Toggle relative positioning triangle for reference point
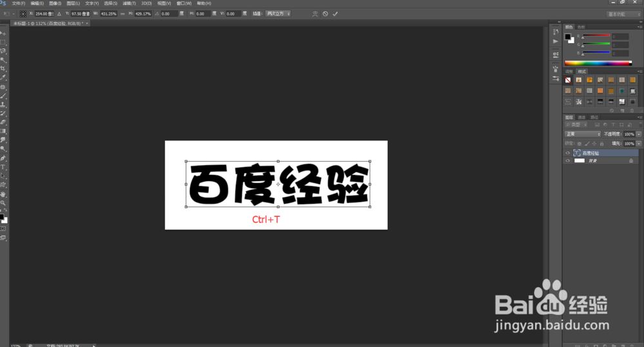This screenshot has height=347, width=644. point(59,14)
